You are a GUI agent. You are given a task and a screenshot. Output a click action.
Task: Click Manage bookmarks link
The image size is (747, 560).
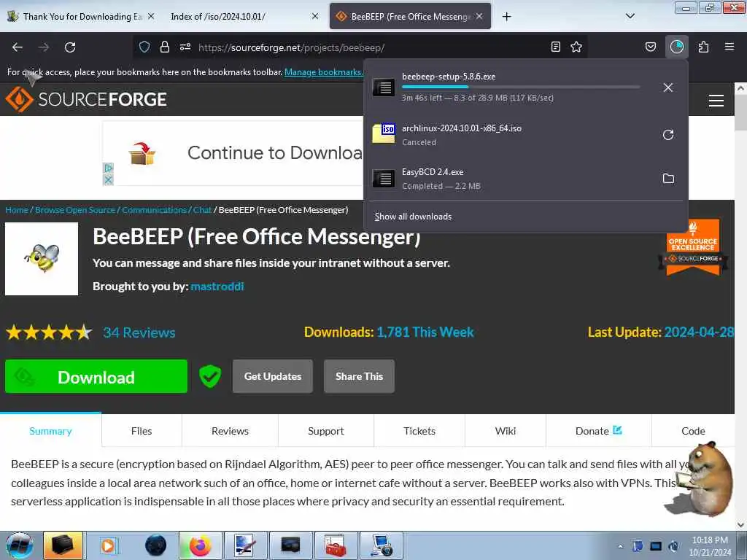(323, 72)
